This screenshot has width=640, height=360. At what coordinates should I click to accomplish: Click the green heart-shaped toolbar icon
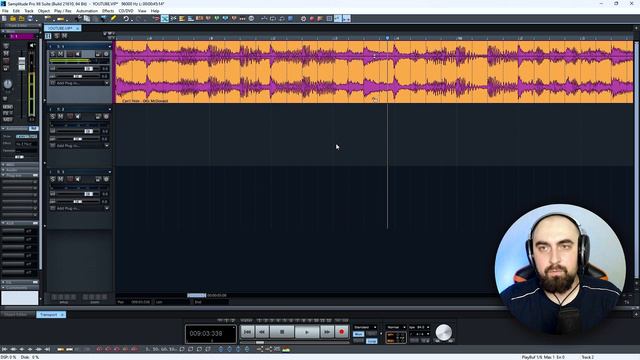217,18
